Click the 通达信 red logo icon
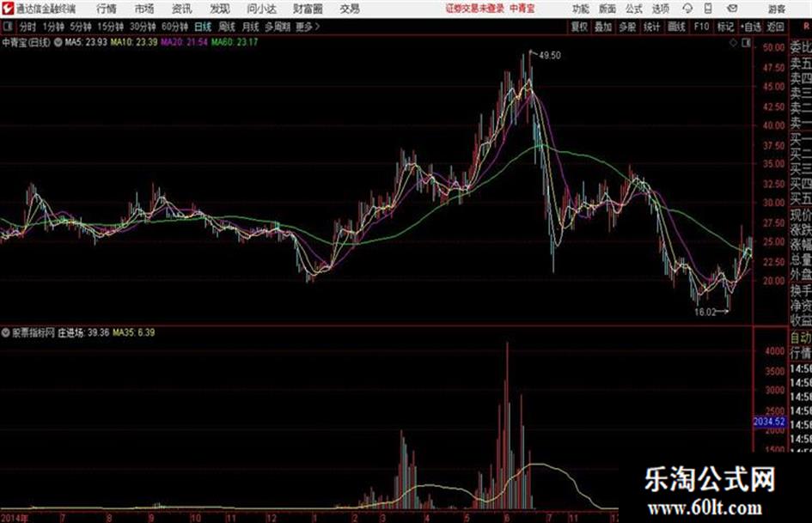812x523 pixels. coord(8,9)
